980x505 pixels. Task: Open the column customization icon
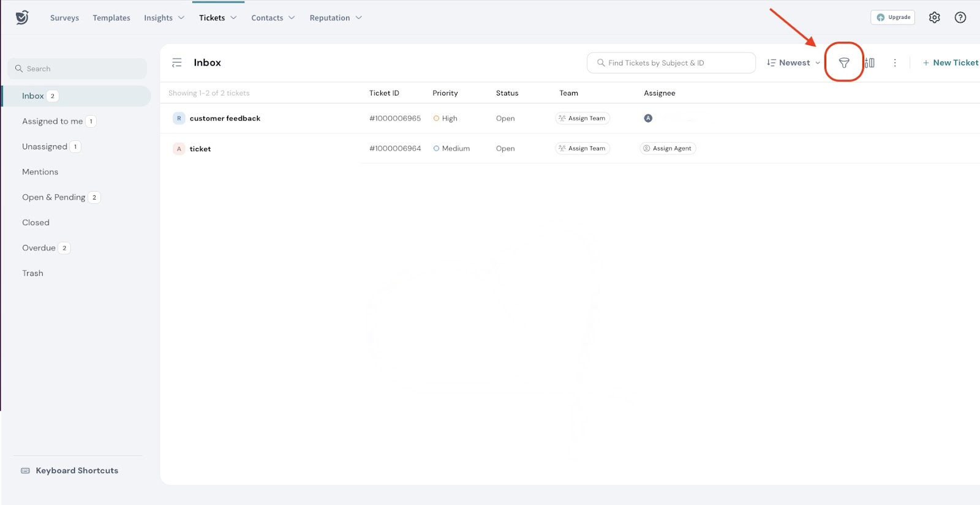tap(869, 62)
